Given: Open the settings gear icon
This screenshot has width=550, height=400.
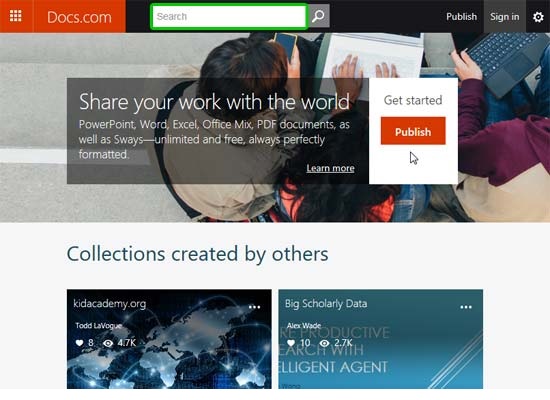Looking at the screenshot, I should point(538,16).
